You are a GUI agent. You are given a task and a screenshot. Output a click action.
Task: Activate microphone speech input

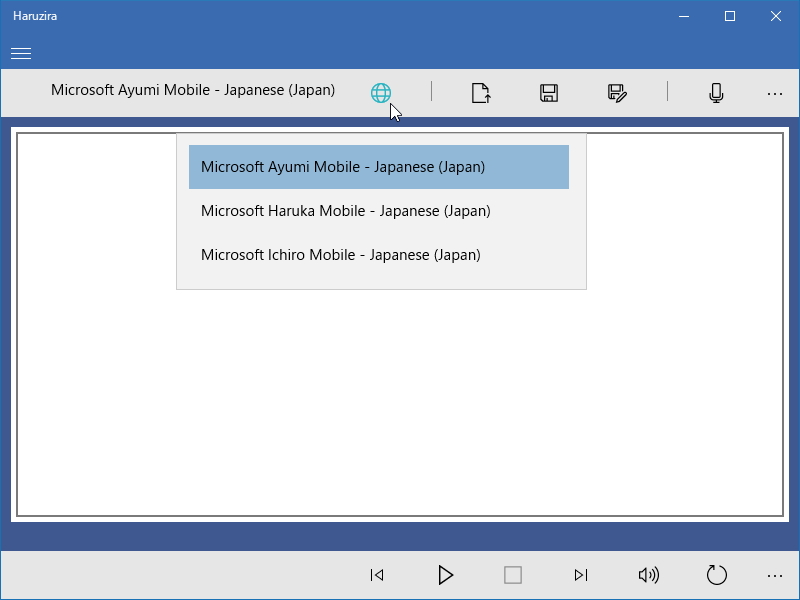tap(716, 92)
